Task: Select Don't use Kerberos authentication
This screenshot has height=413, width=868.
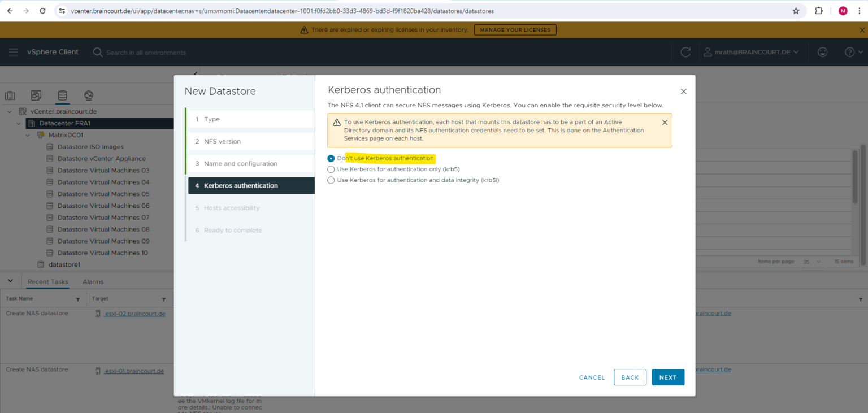Action: coord(331,159)
